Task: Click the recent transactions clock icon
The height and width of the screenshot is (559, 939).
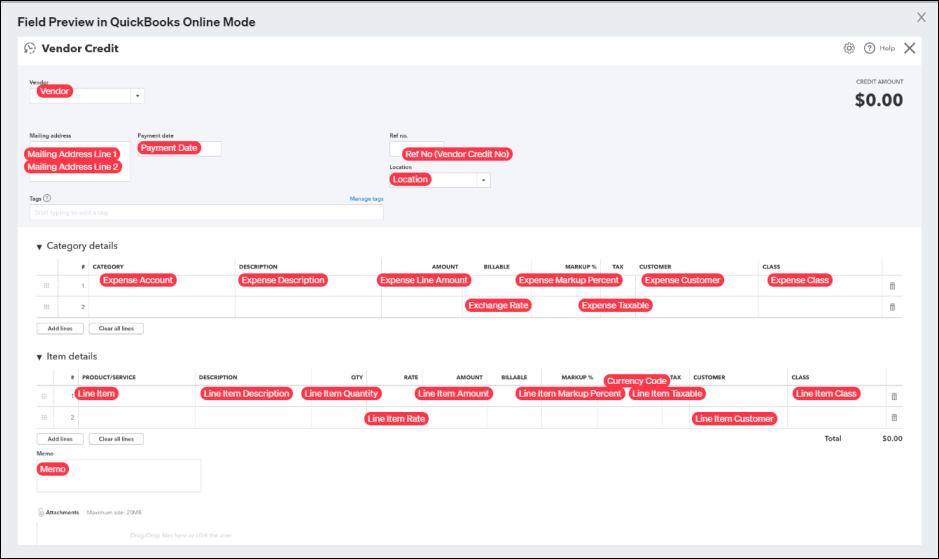Action: pyautogui.click(x=30, y=48)
